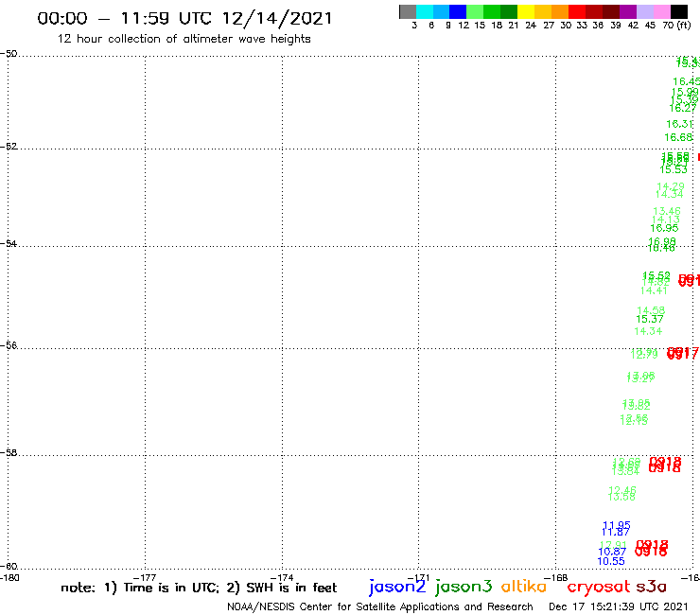This screenshot has height=615, width=700.
Task: Click the -52 latitude axis label
Action: [x=9, y=147]
